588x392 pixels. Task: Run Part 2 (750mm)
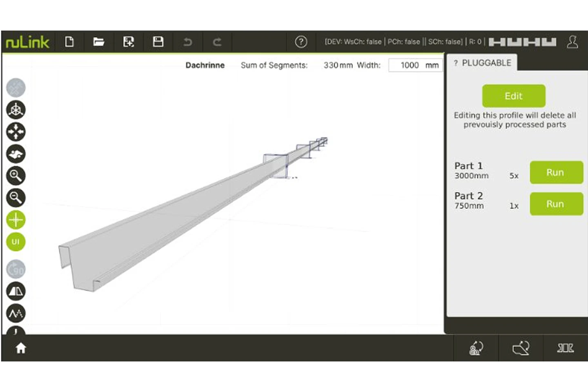(556, 204)
